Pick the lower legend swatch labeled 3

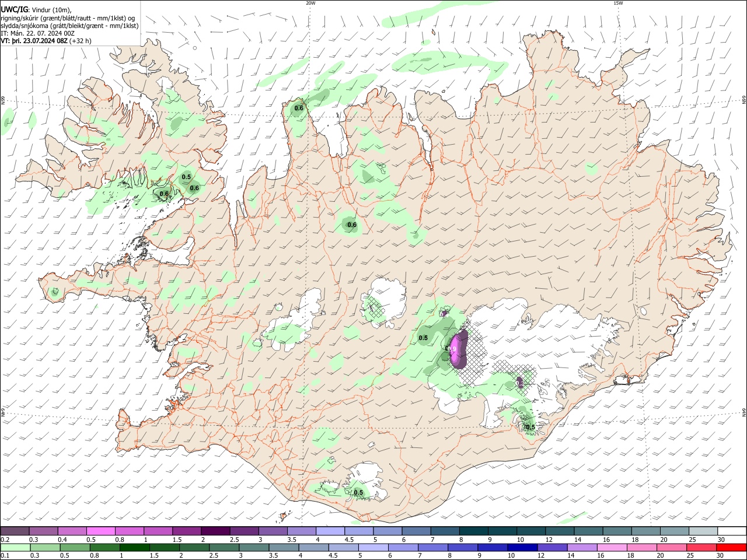[x=254, y=547]
